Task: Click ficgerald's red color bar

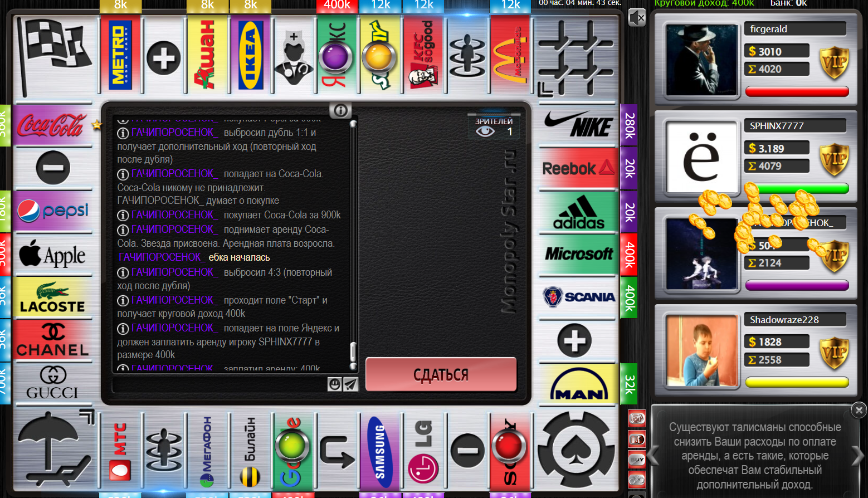Action: click(797, 91)
